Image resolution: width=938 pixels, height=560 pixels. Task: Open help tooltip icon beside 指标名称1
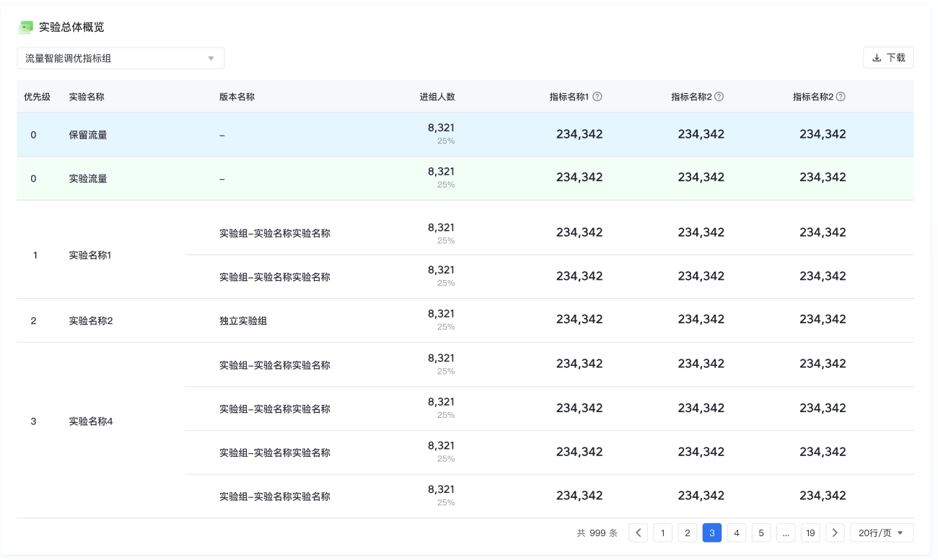[x=597, y=97]
